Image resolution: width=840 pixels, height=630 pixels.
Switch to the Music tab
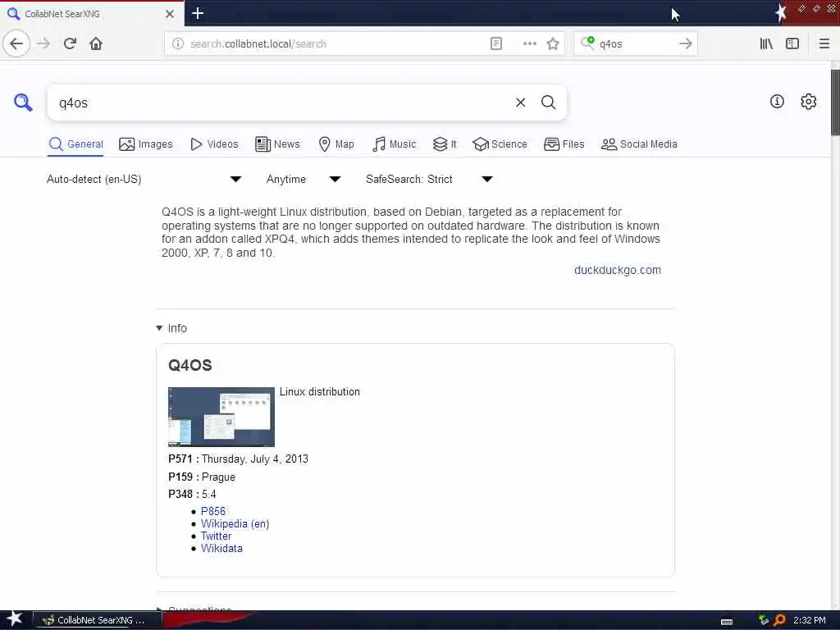tap(394, 144)
